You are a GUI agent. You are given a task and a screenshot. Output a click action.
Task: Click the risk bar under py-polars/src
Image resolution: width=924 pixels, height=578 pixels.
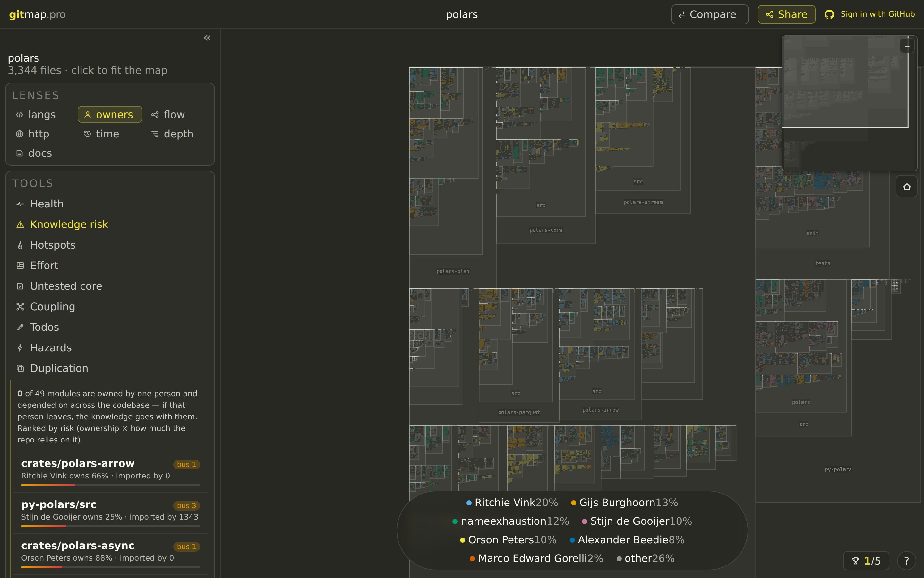click(111, 526)
